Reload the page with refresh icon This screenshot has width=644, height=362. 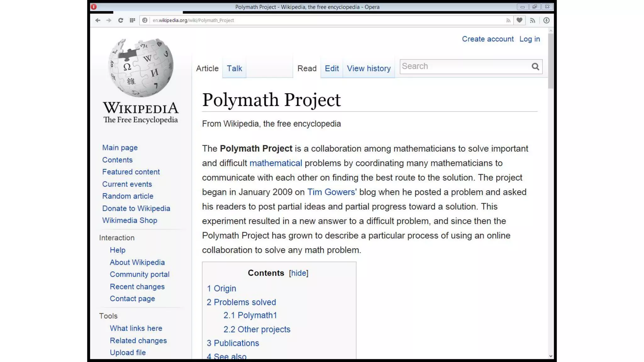[x=120, y=20]
